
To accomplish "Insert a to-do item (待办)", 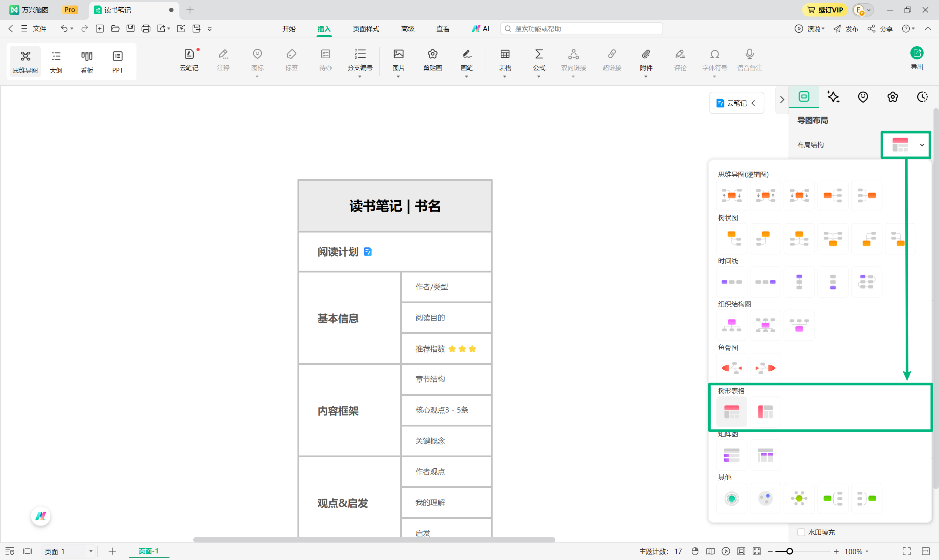I will pos(325,61).
